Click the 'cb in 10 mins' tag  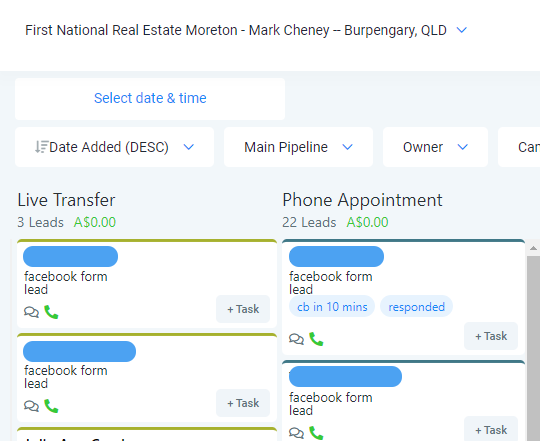pos(332,306)
